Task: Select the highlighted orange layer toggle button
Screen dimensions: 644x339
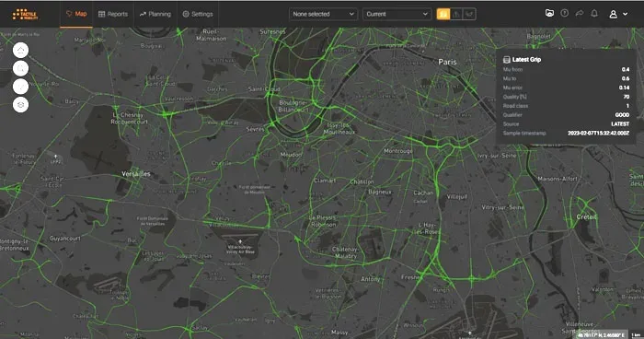Action: pos(443,15)
